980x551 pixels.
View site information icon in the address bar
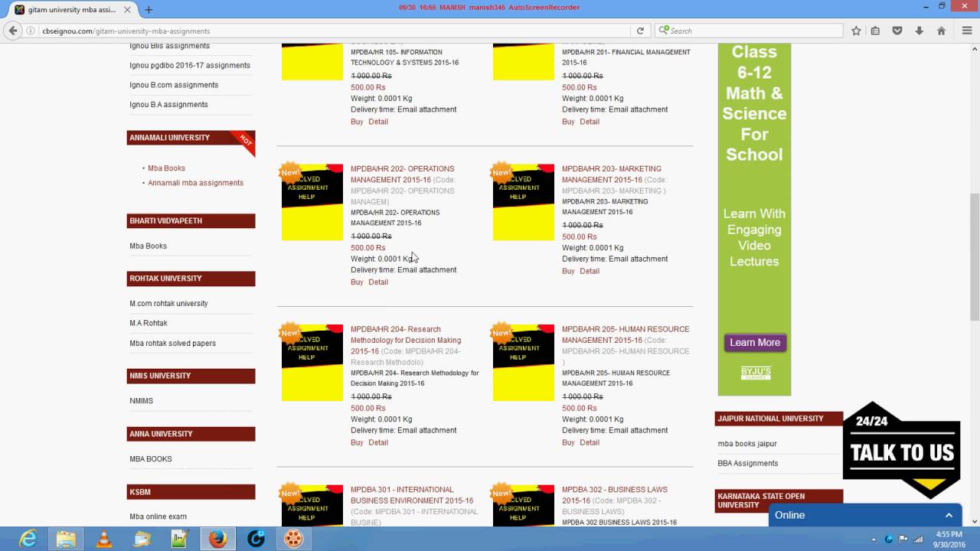coord(31,31)
